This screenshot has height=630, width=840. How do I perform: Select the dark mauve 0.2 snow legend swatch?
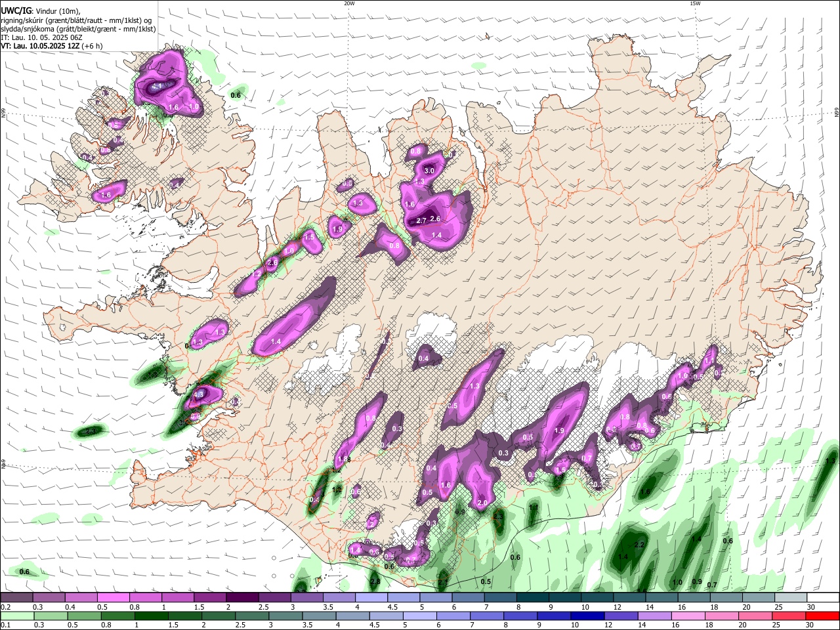[17, 598]
